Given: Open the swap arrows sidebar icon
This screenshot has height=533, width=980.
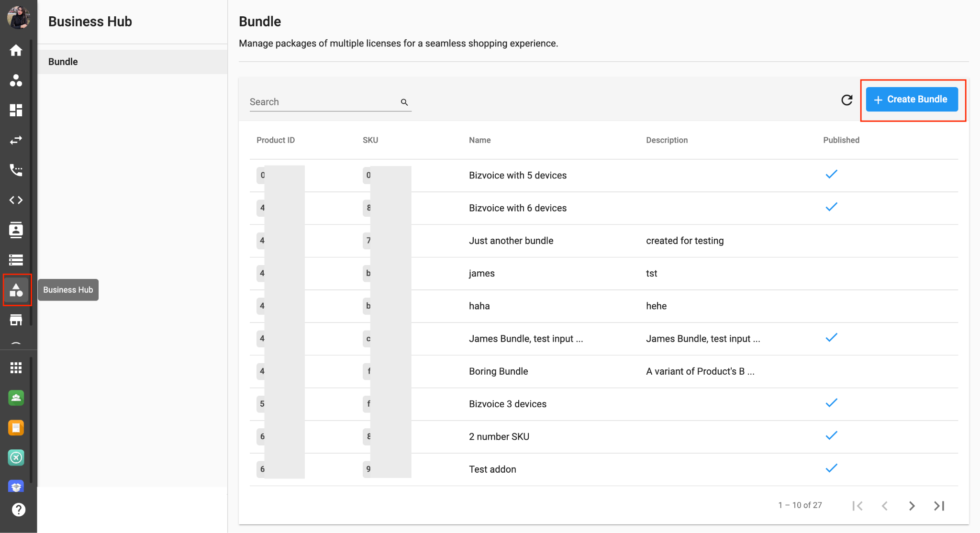Looking at the screenshot, I should (16, 140).
